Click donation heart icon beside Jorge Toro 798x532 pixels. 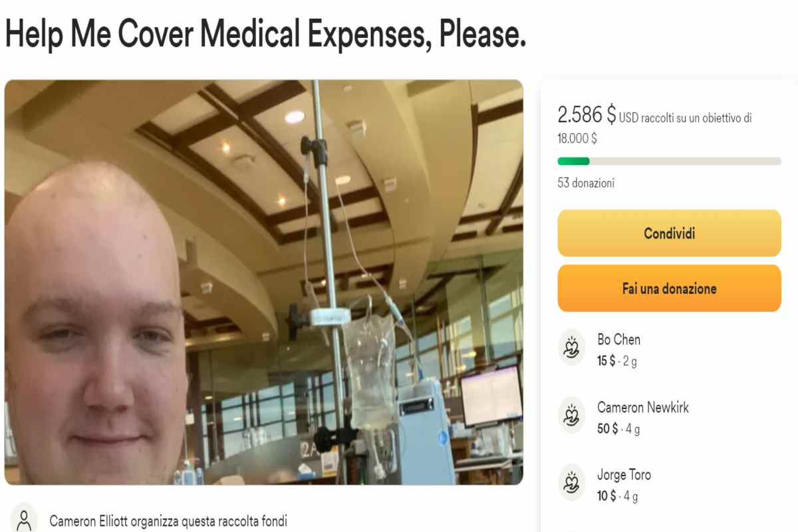(571, 483)
